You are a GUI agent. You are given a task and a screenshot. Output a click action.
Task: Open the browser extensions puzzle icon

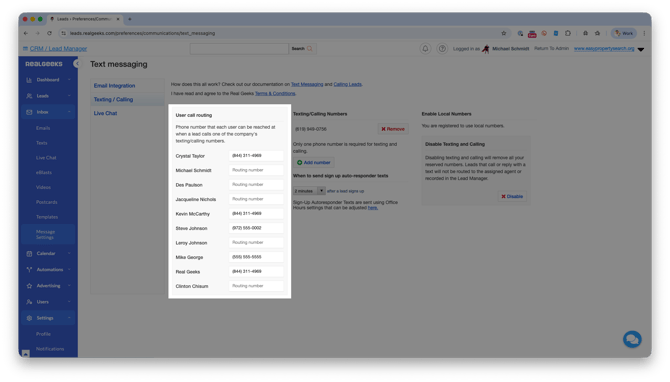pyautogui.click(x=568, y=33)
